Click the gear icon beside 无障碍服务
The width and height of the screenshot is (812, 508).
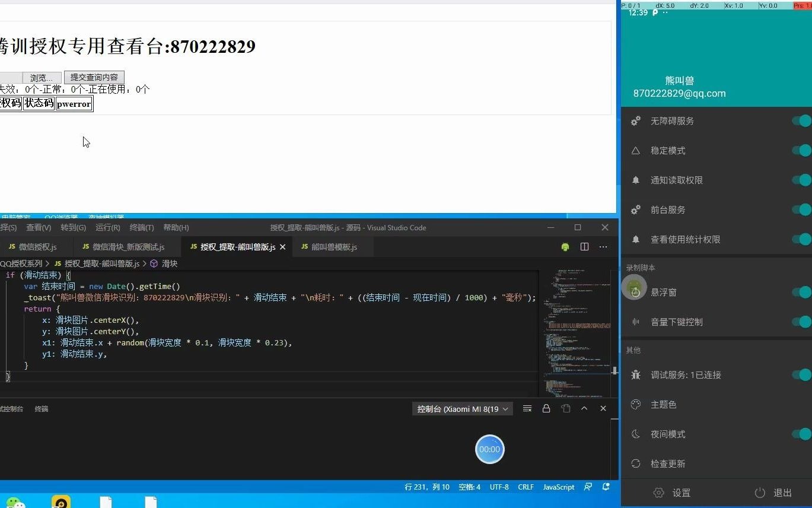click(x=636, y=121)
